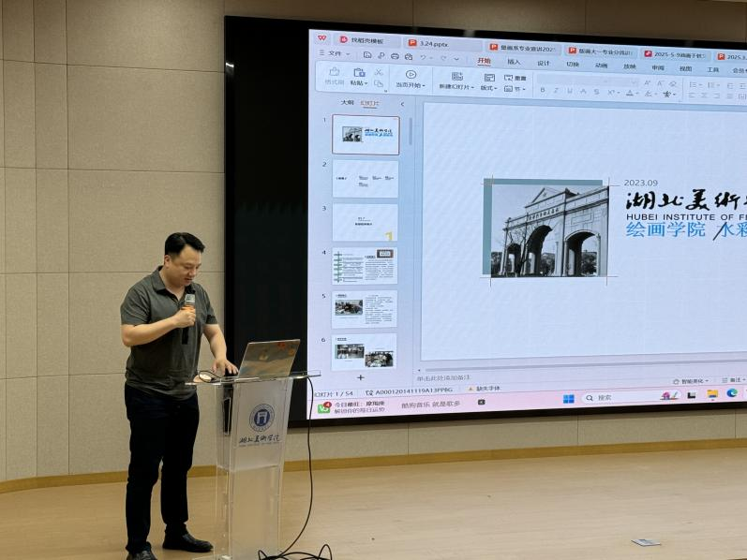747x560 pixels.
Task: Click the Bold formatting icon
Action: tap(543, 91)
